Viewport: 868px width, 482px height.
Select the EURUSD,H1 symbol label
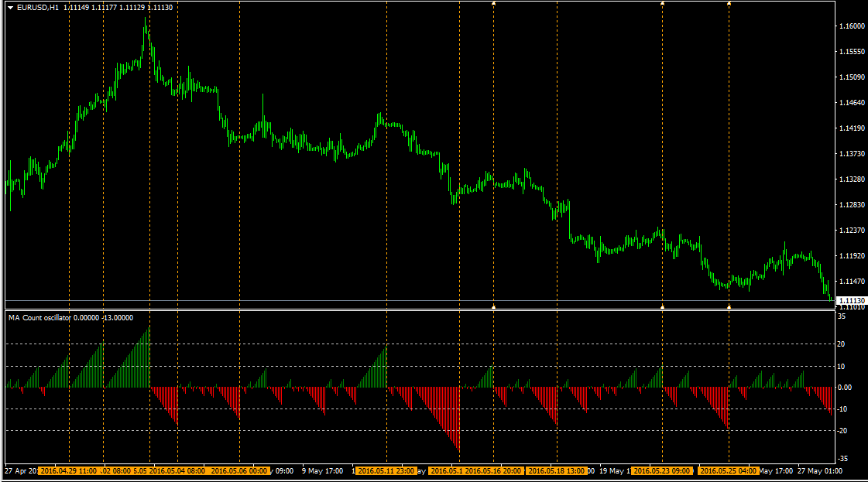point(38,8)
